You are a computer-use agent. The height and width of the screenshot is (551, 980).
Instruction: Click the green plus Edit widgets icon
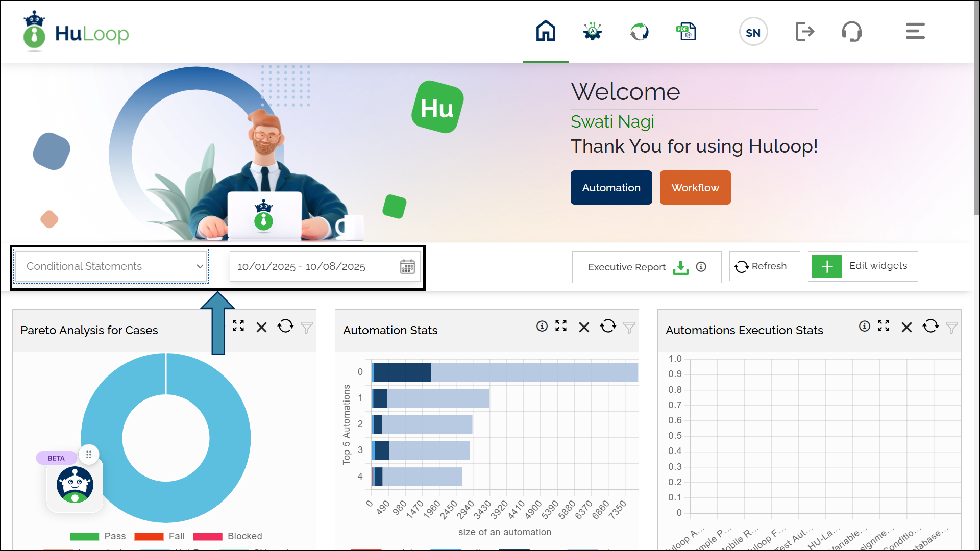coord(826,266)
